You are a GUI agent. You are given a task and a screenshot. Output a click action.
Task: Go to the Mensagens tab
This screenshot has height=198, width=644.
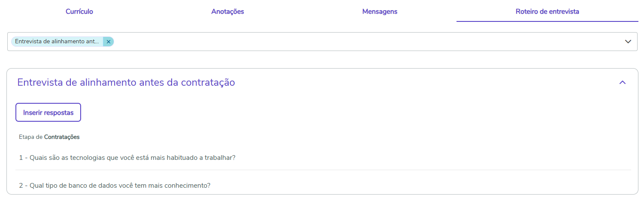[x=380, y=12]
